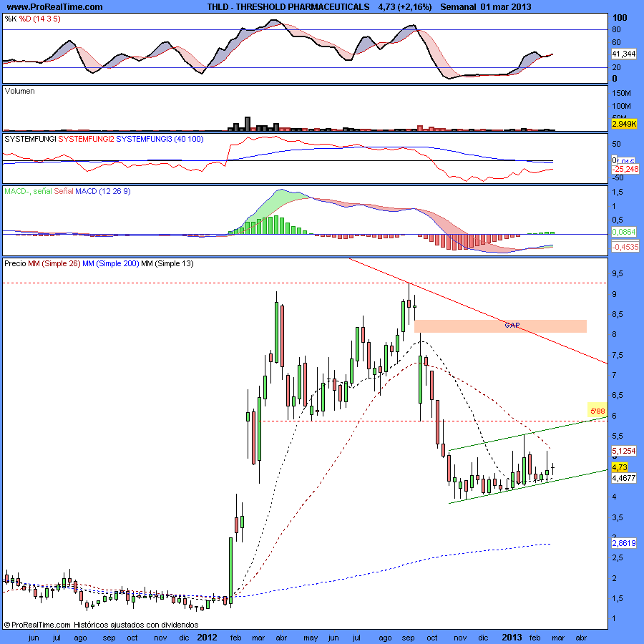Click the MM (Simple 26) moving average label

[53, 263]
